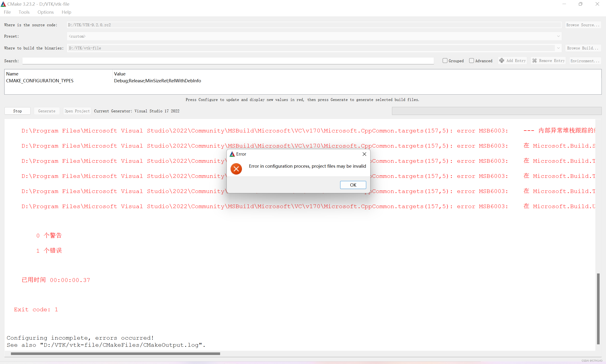Open the Tools menu
The height and width of the screenshot is (364, 606).
(24, 12)
